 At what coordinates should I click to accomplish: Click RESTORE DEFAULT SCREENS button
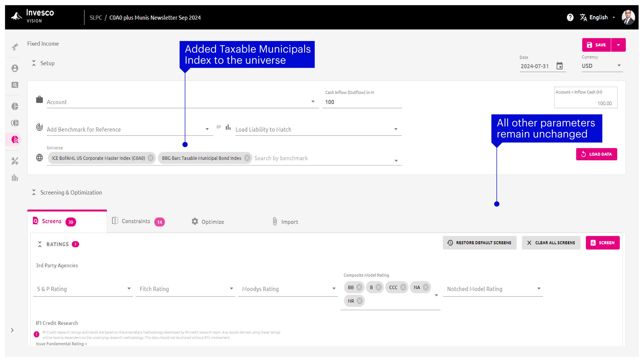479,243
